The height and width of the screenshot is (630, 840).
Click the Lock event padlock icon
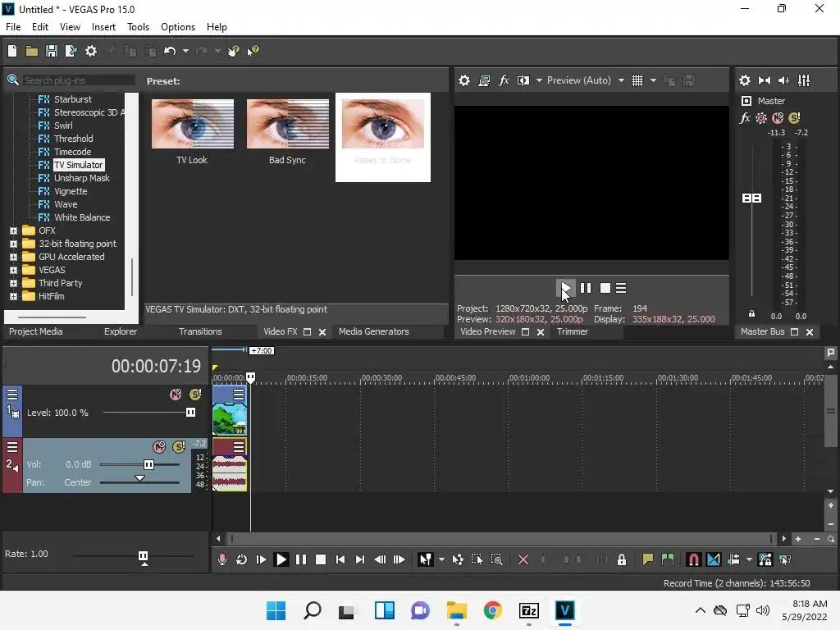click(x=622, y=559)
